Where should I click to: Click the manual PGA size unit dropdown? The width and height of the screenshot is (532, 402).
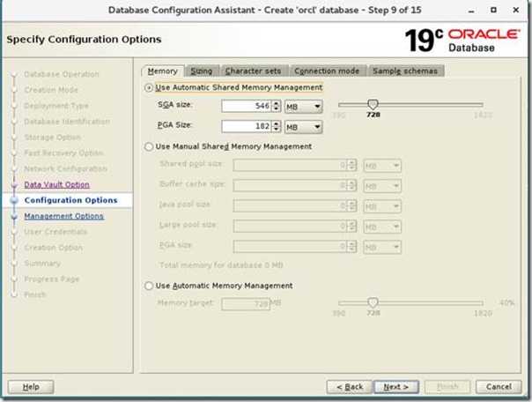382,247
